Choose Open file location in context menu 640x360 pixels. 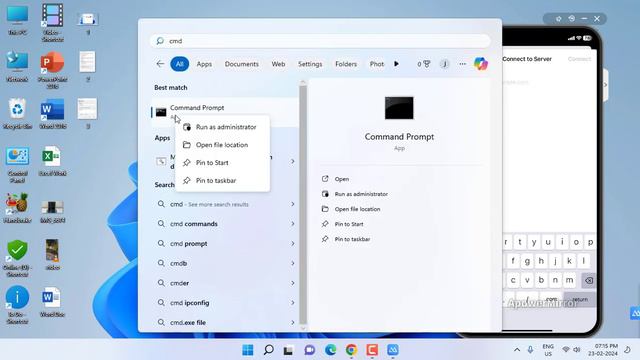pos(222,145)
